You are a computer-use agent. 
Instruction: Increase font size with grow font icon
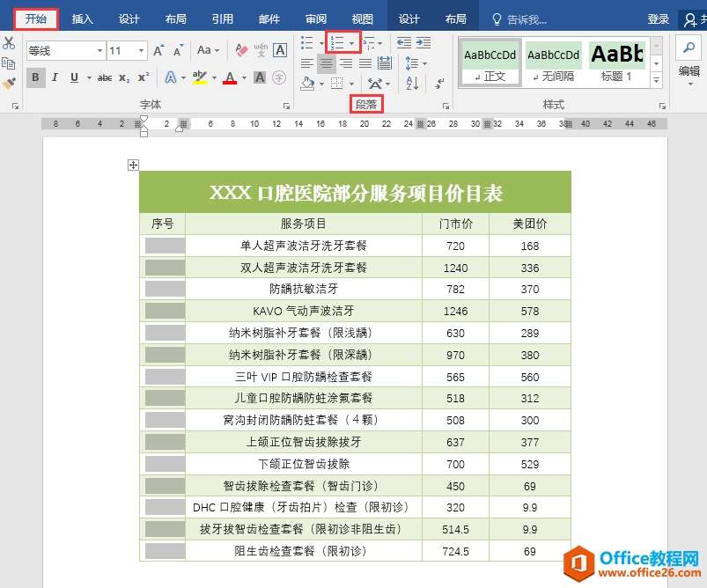click(x=158, y=50)
